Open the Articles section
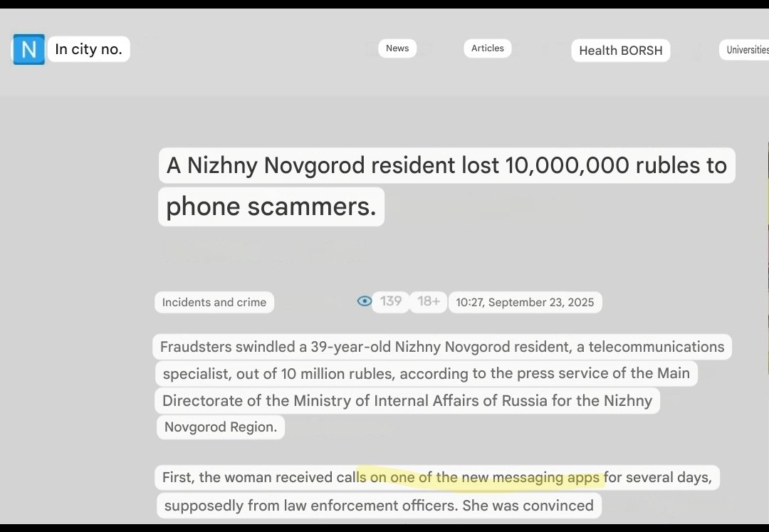The width and height of the screenshot is (769, 532). [x=488, y=48]
